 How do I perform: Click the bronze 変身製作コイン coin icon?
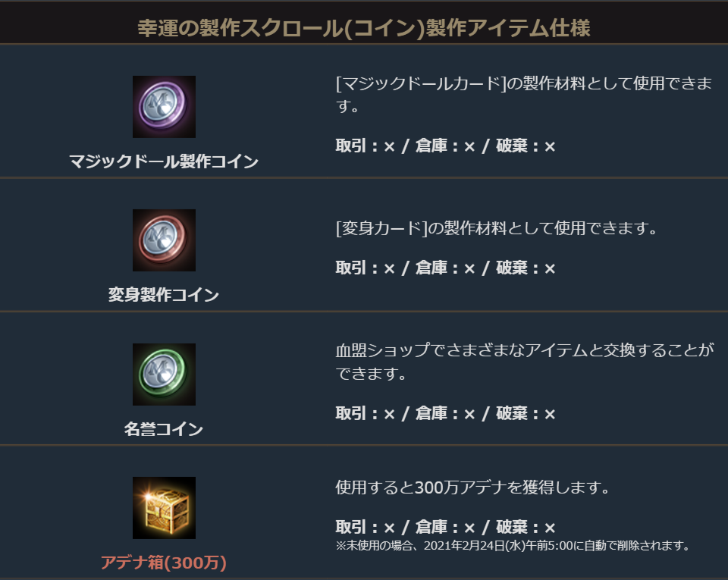pos(164,240)
